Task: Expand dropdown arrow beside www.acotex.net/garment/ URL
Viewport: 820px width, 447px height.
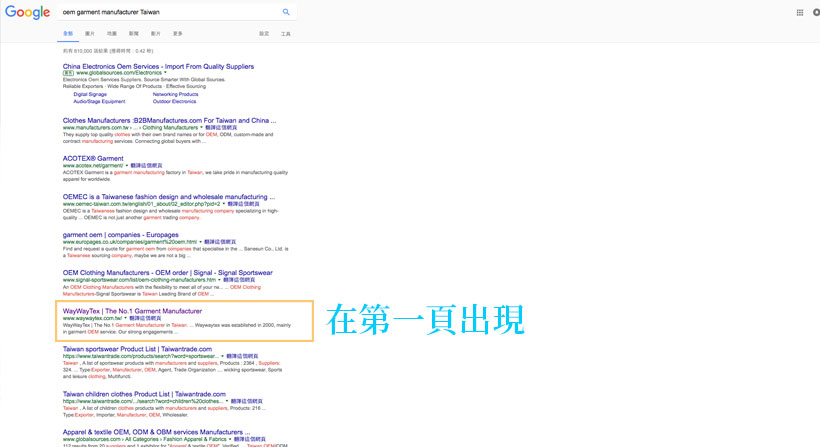Action: point(127,166)
